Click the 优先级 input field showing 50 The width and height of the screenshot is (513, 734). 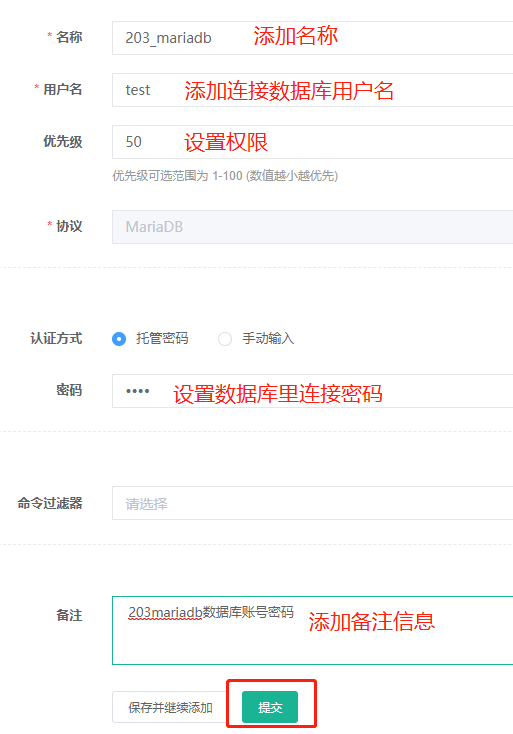click(313, 142)
